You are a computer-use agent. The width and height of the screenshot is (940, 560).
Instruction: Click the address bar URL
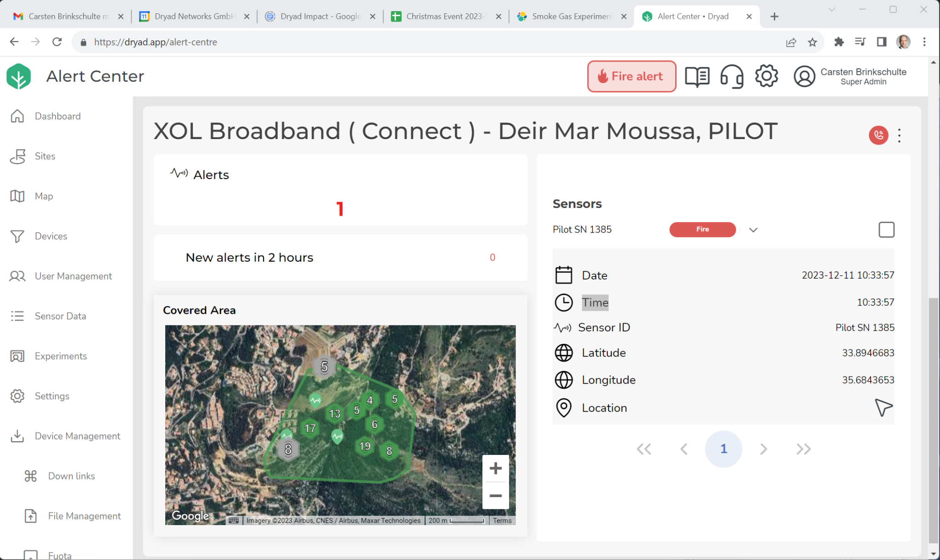tap(156, 42)
